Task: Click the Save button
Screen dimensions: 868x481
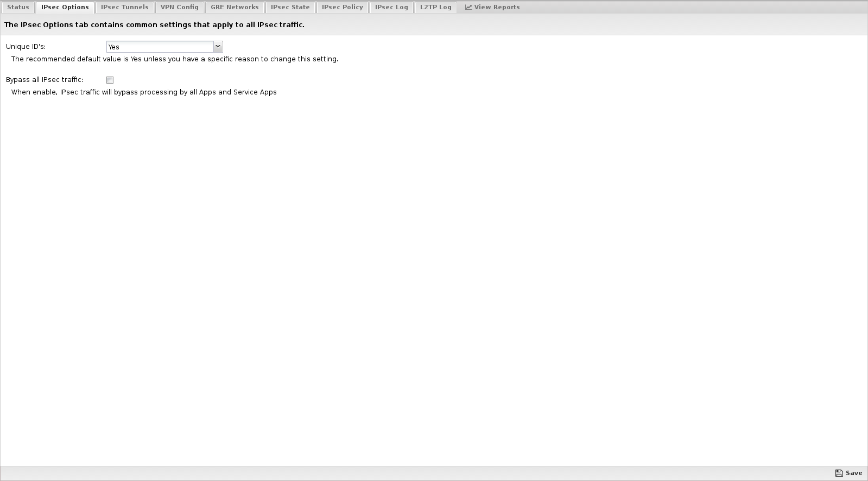Action: [x=849, y=473]
